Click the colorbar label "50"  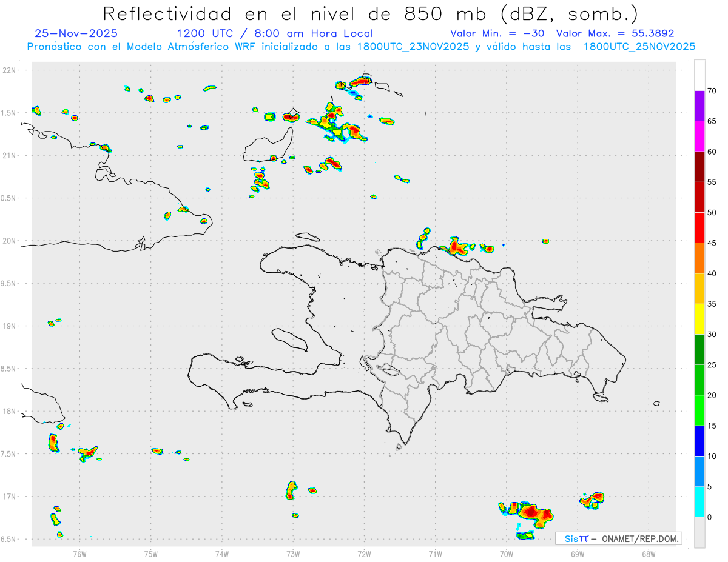coord(712,213)
